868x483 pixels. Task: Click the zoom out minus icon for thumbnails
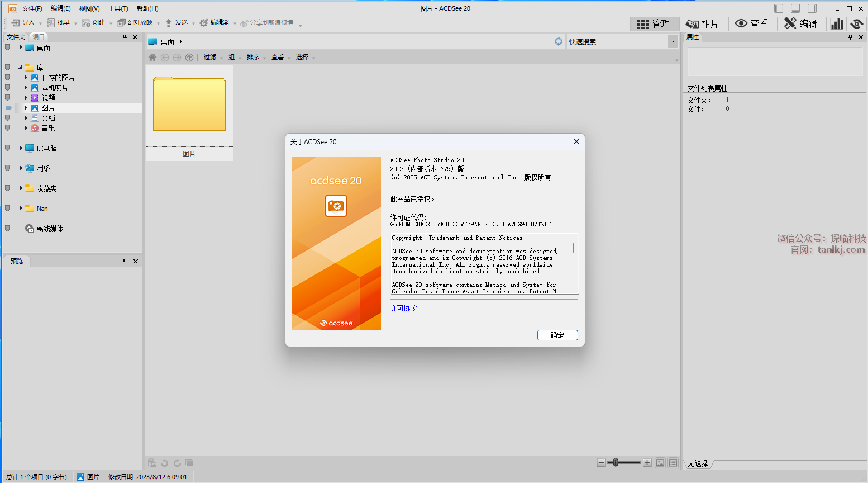[601, 463]
